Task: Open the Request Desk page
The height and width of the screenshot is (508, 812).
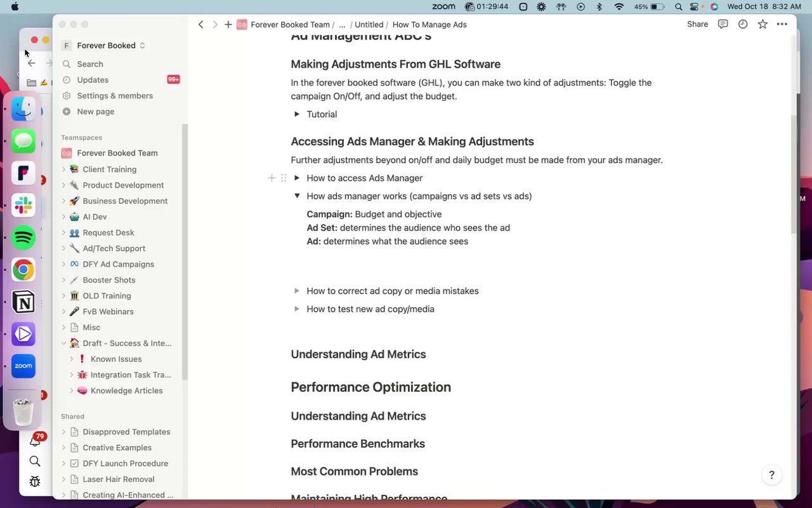Action: pos(108,233)
